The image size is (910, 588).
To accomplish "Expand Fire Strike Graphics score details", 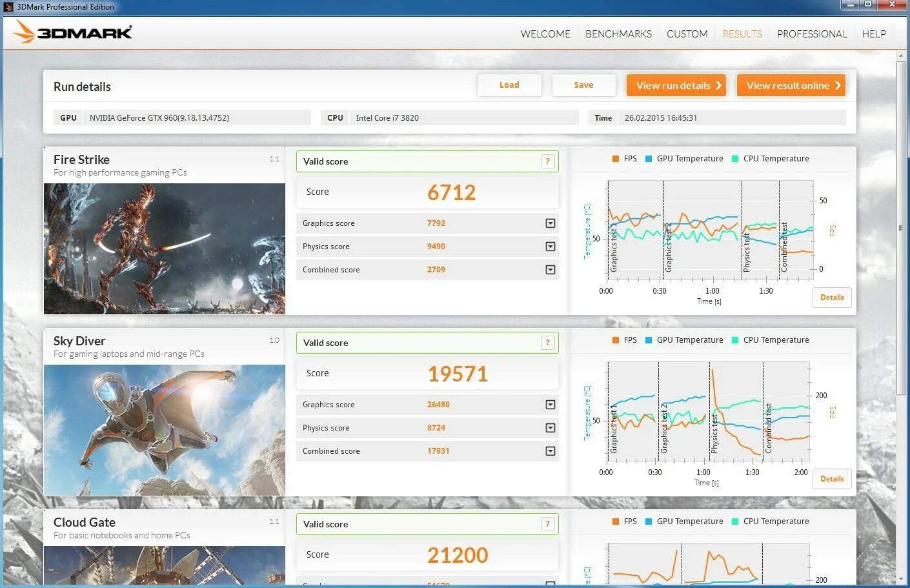I will point(551,223).
